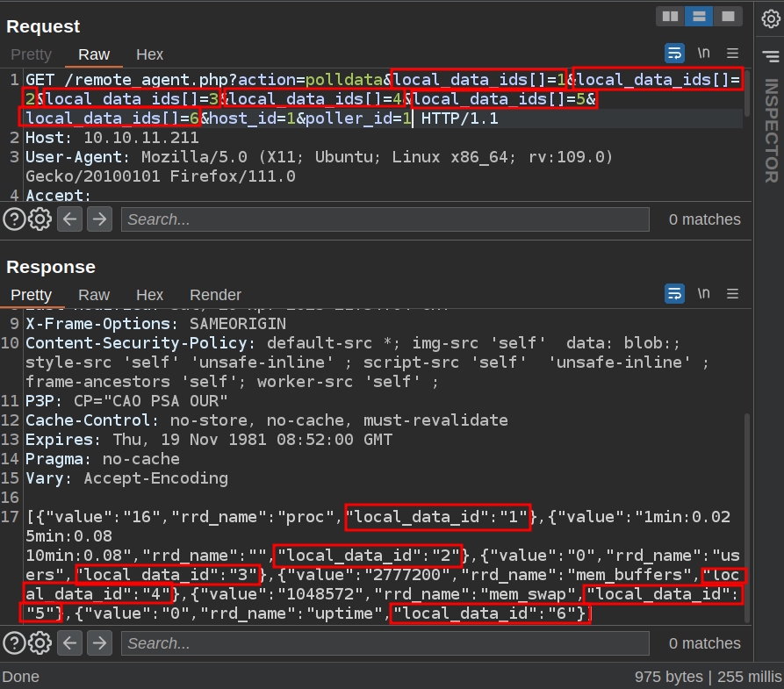The width and height of the screenshot is (784, 689).
Task: Jump to next match in Response search
Action: point(99,643)
